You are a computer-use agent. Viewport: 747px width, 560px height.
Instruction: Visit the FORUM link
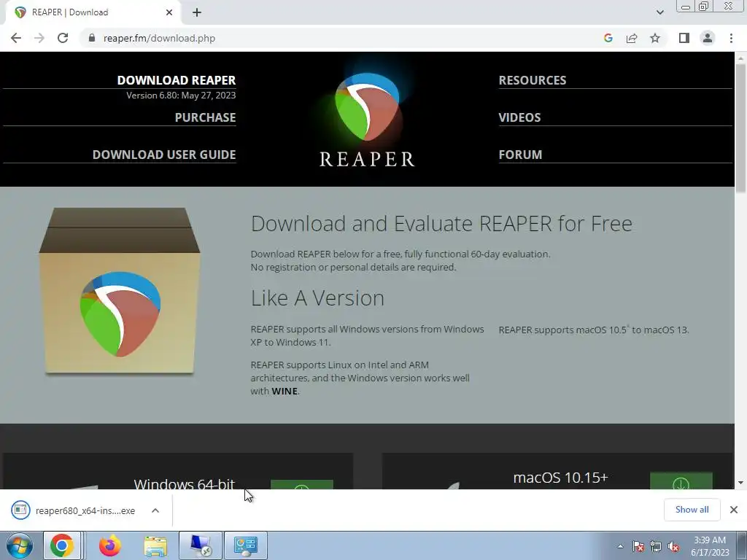tap(520, 155)
